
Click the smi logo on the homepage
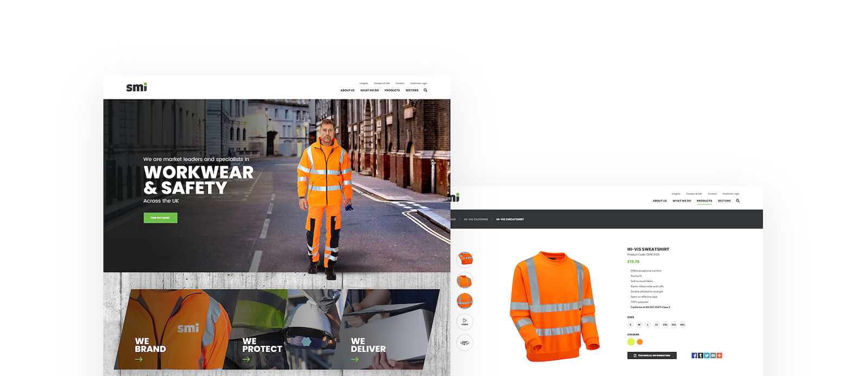point(137,87)
